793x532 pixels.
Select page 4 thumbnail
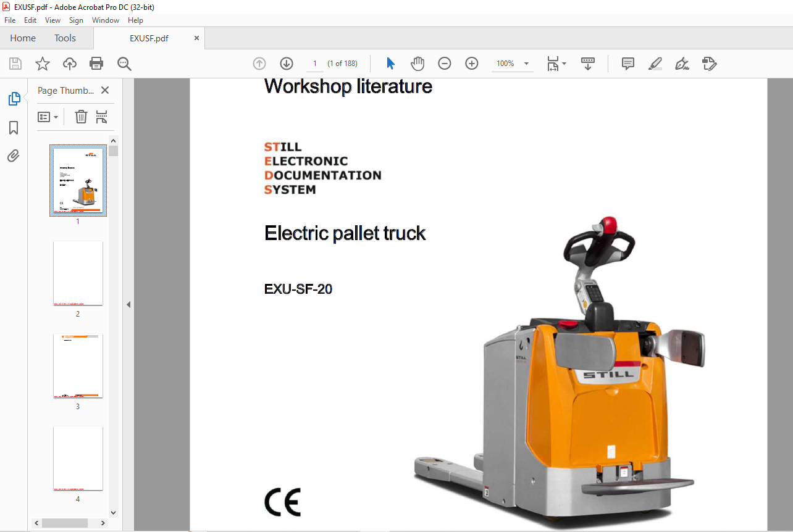coord(78,458)
